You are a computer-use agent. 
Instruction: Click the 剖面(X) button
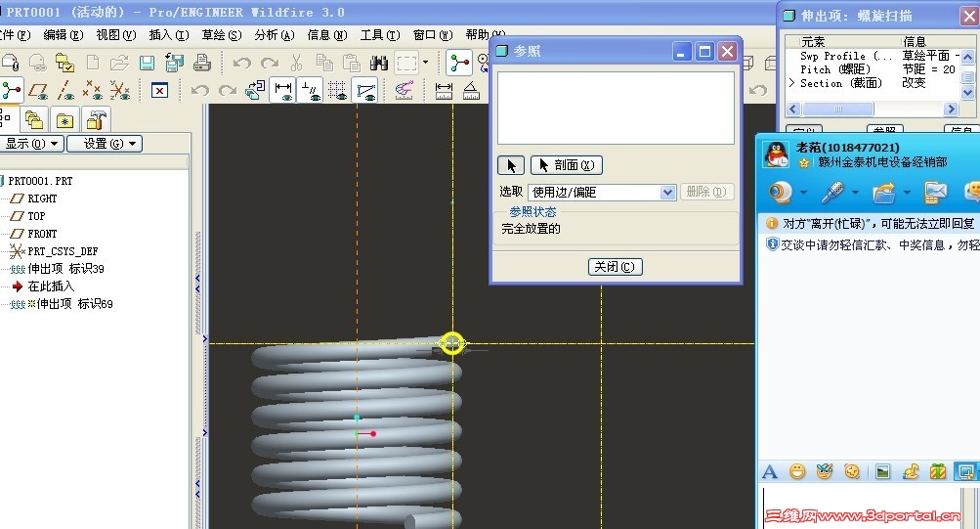(x=567, y=165)
